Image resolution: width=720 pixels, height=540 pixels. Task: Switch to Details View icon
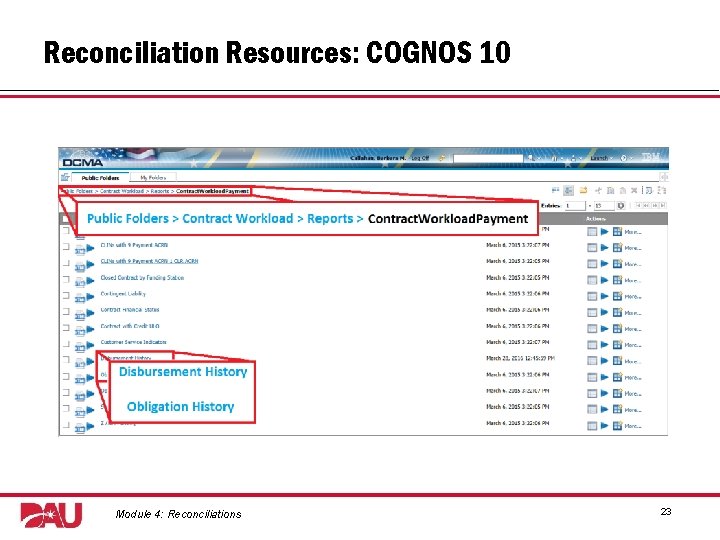(568, 190)
